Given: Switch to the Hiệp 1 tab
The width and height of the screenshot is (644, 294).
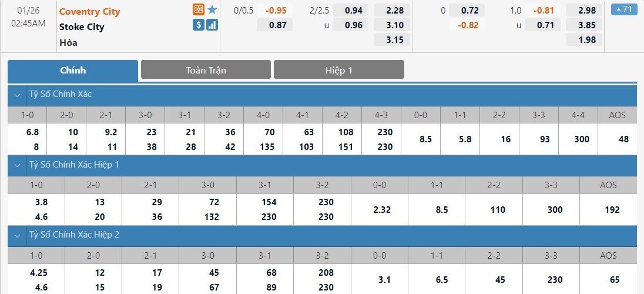Looking at the screenshot, I should [338, 70].
